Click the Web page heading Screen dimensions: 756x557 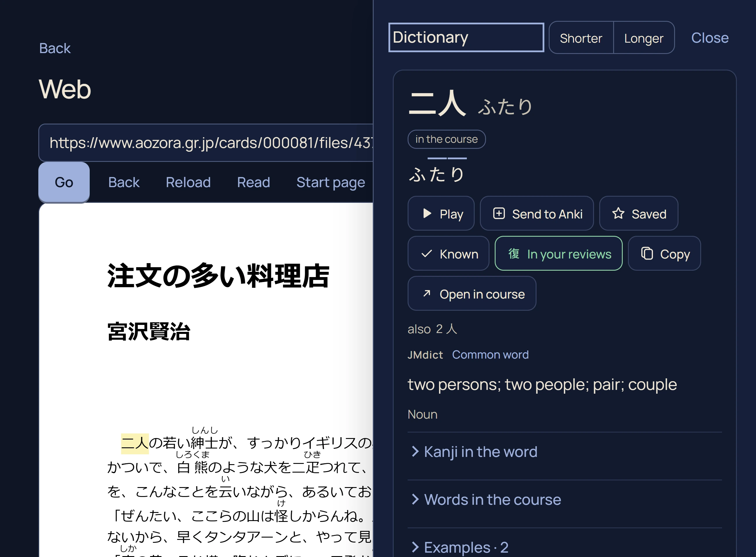click(65, 89)
